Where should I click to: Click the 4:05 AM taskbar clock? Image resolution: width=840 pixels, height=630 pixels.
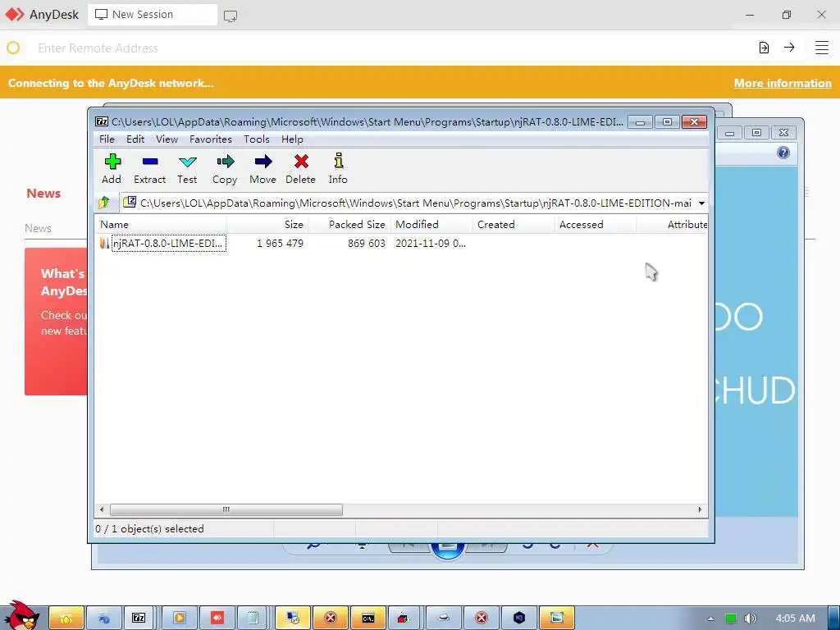[795, 619]
